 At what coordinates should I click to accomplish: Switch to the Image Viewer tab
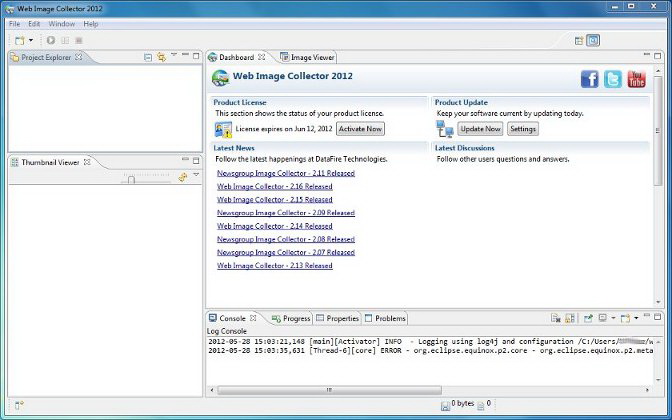coord(307,57)
